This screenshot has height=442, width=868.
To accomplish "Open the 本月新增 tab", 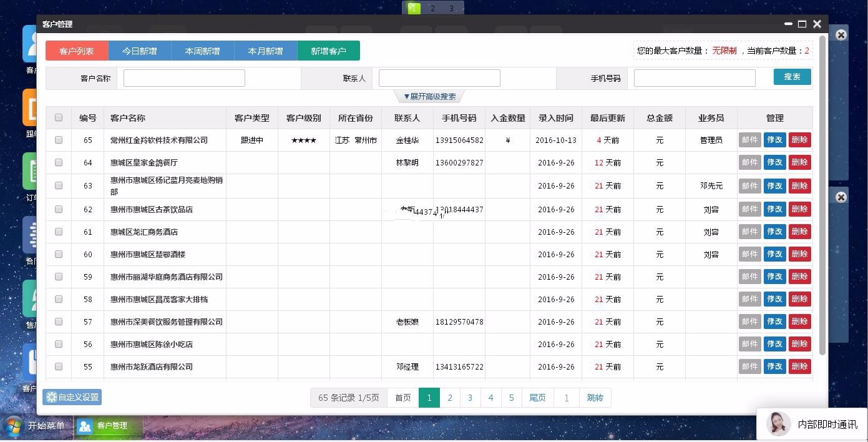I will click(266, 51).
